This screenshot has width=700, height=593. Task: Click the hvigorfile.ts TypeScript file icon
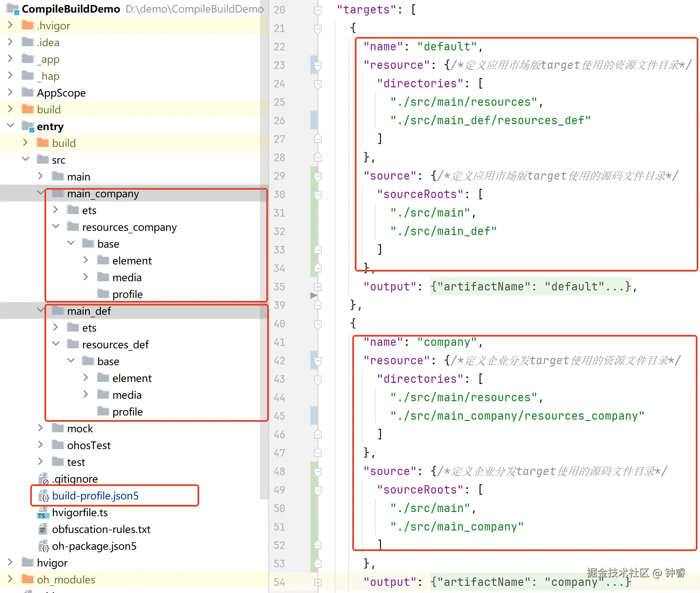pos(43,512)
